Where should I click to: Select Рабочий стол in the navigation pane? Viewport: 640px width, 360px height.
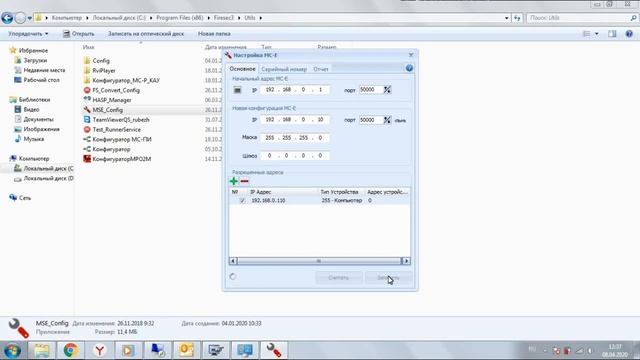click(x=37, y=80)
